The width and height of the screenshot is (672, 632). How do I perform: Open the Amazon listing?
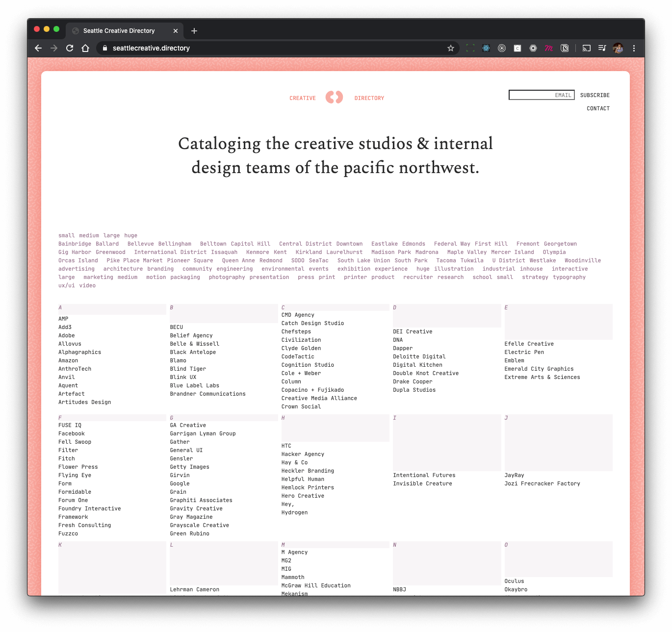coord(68,360)
